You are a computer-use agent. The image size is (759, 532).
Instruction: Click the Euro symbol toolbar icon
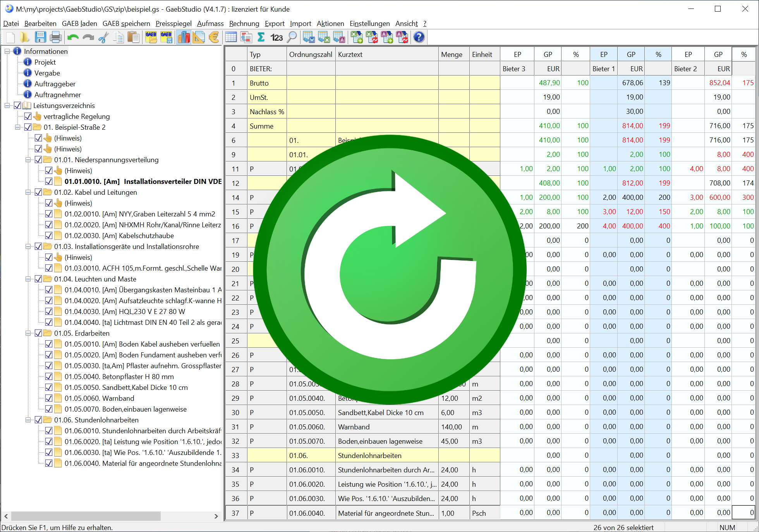pyautogui.click(x=214, y=38)
